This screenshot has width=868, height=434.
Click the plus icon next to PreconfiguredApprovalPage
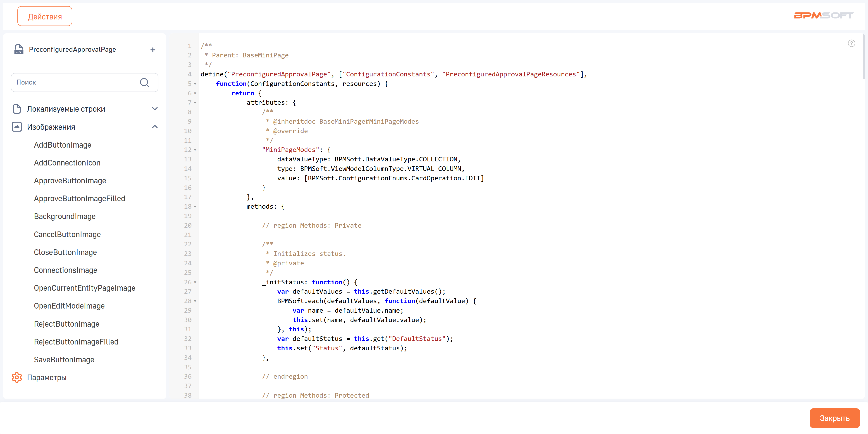coord(153,50)
